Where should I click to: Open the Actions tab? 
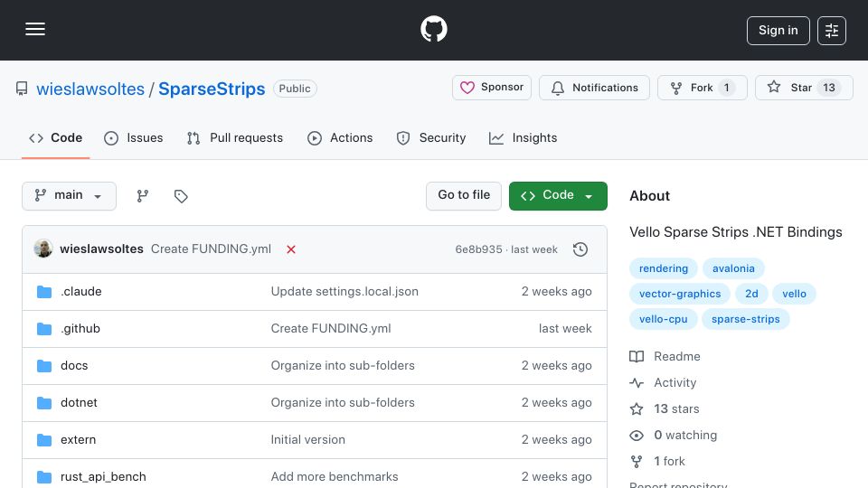[340, 137]
